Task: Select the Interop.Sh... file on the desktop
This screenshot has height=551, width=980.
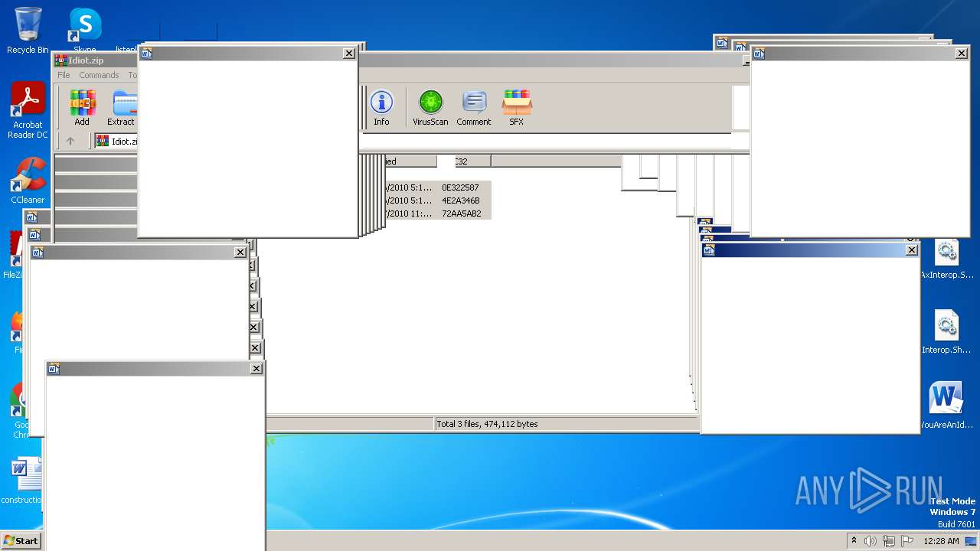Action: coord(947,332)
